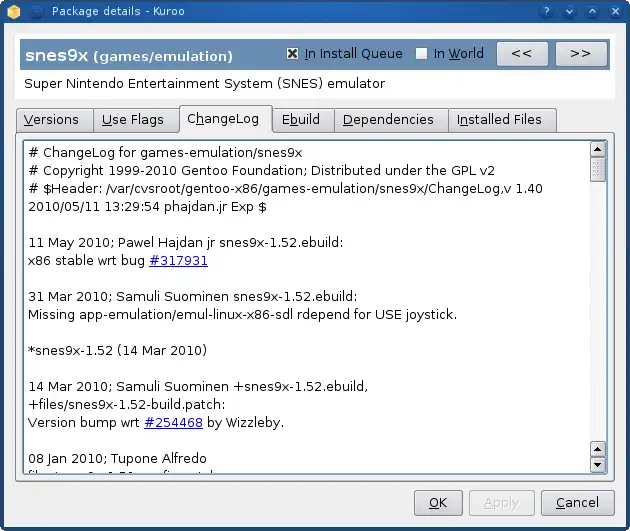Screen dimensions: 630x531
Task: Click the $Header cvsroot path line
Action: point(286,189)
